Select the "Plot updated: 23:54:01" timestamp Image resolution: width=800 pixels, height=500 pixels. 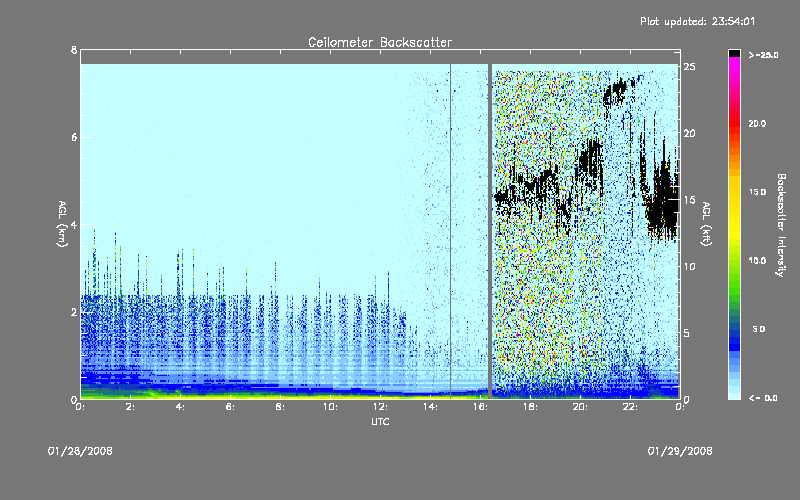tap(697, 21)
